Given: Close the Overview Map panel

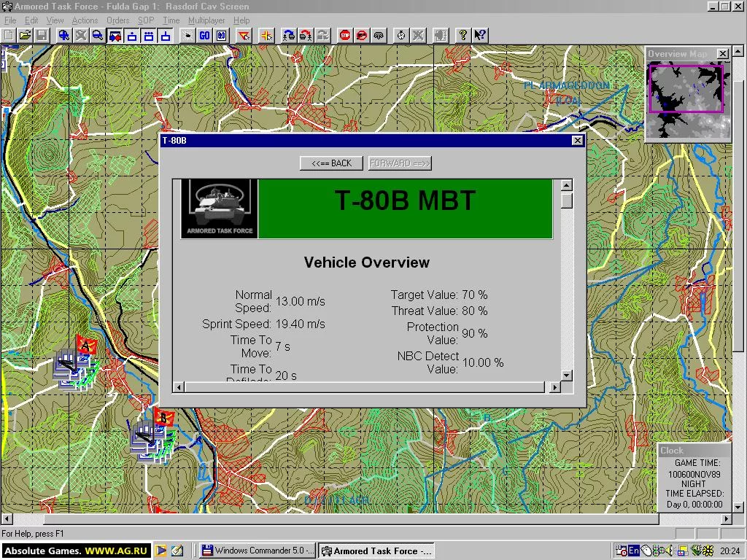Looking at the screenshot, I should (723, 54).
